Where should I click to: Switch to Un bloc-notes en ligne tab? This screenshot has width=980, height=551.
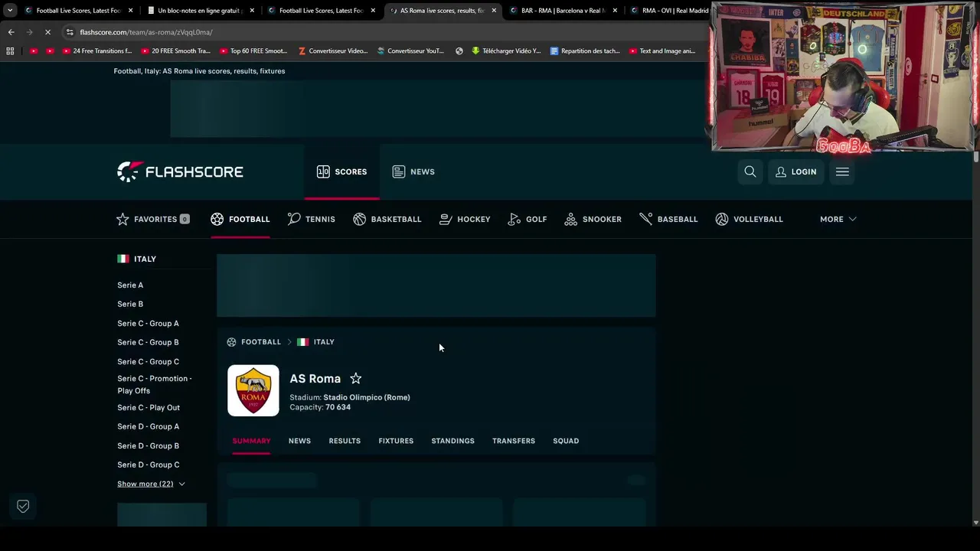[201, 11]
